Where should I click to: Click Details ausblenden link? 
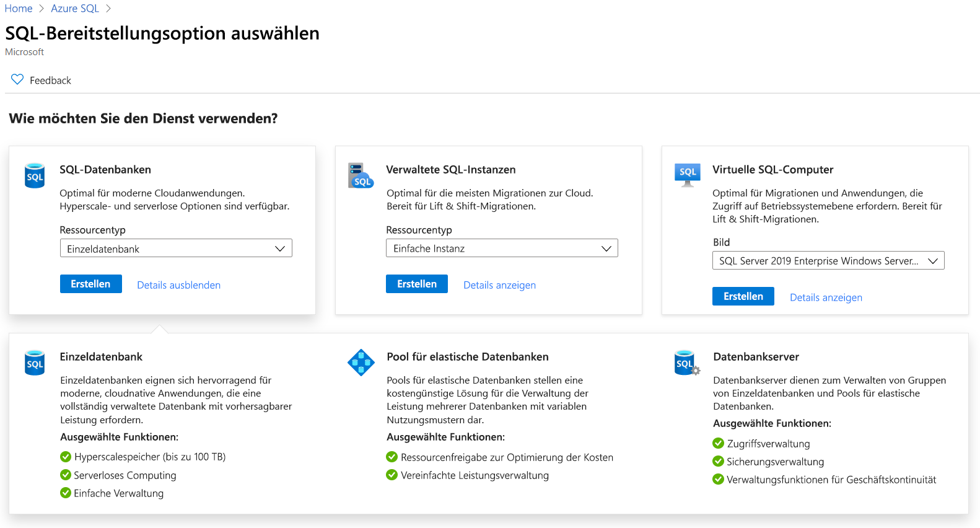coord(179,285)
